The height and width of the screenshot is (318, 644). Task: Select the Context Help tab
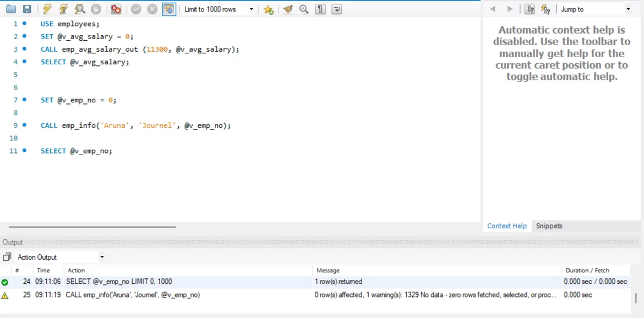click(507, 226)
